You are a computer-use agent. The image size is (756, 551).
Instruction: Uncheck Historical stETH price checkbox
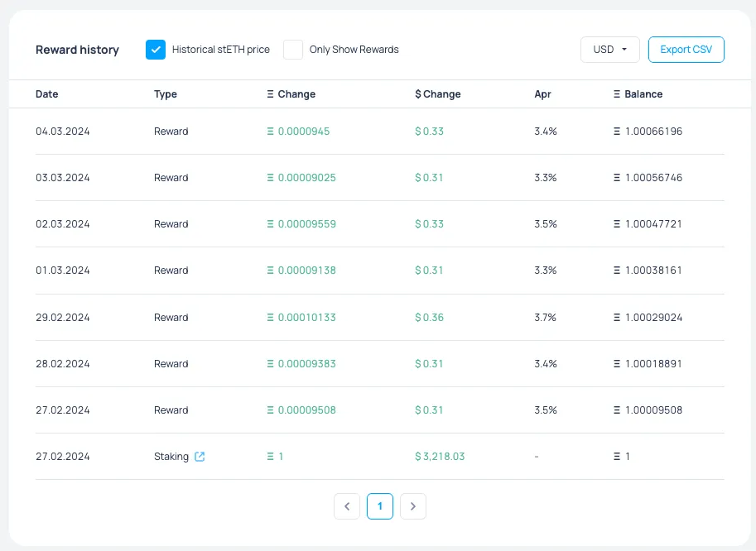click(156, 50)
